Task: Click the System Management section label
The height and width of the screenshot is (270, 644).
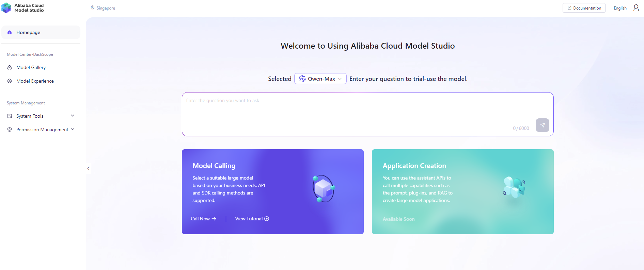Action: click(x=26, y=103)
